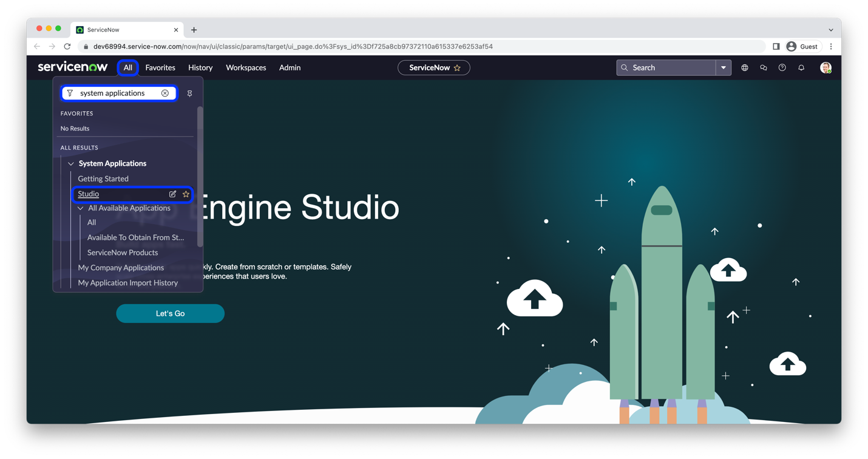Open the user profile avatar menu
868x459 pixels.
tap(826, 68)
